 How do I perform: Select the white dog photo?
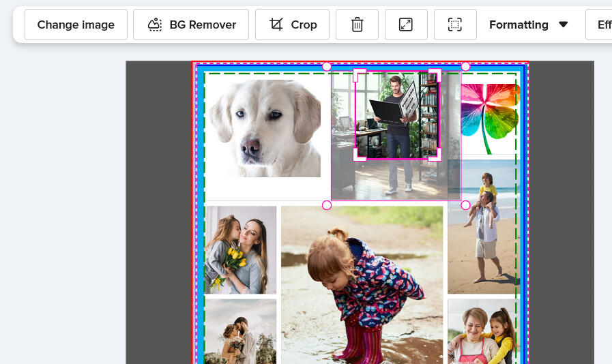[x=265, y=128]
